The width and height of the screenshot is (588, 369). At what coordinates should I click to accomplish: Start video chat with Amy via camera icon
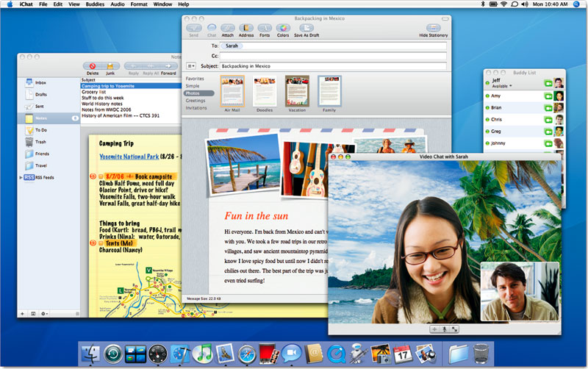(x=548, y=96)
